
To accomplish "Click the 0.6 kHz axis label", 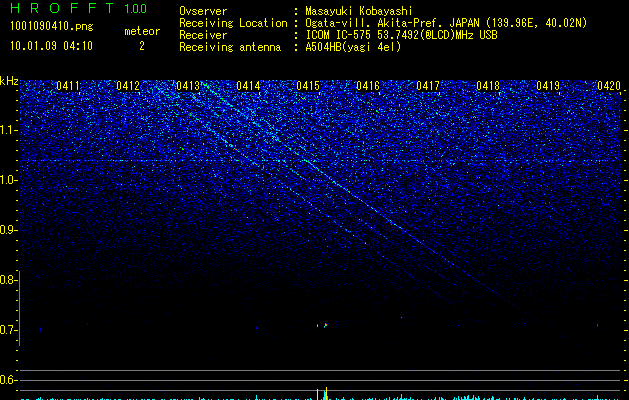I will point(9,380).
